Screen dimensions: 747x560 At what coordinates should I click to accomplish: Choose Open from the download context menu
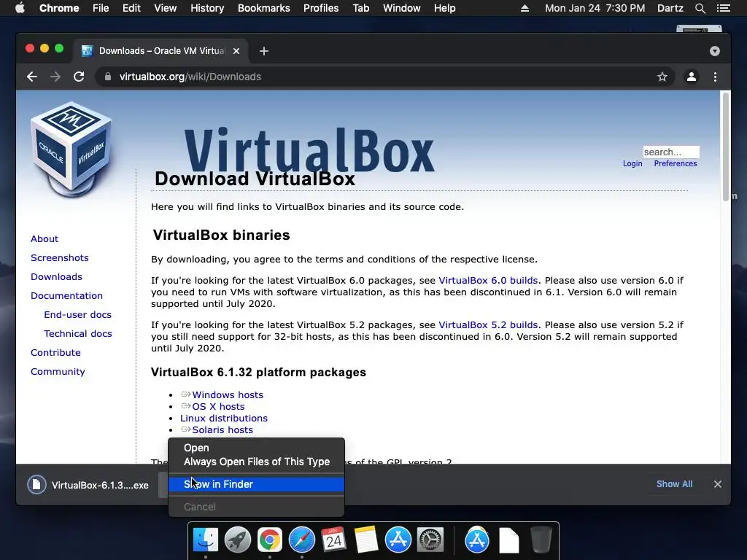[256, 448]
